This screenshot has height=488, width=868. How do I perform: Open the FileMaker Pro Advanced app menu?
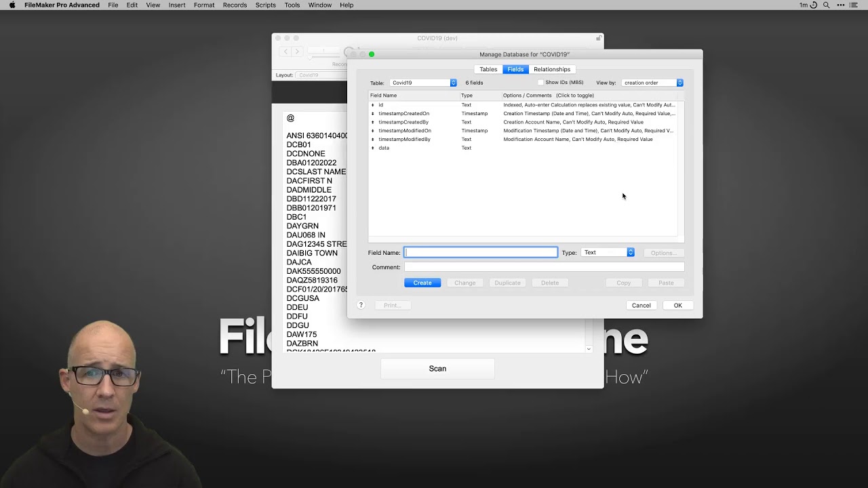click(x=62, y=5)
